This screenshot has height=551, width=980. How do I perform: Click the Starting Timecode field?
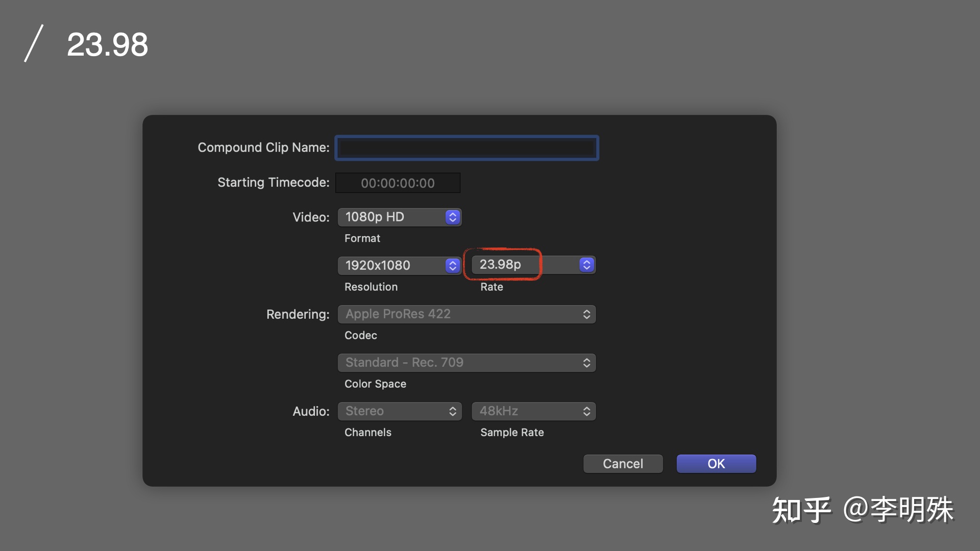pyautogui.click(x=398, y=183)
